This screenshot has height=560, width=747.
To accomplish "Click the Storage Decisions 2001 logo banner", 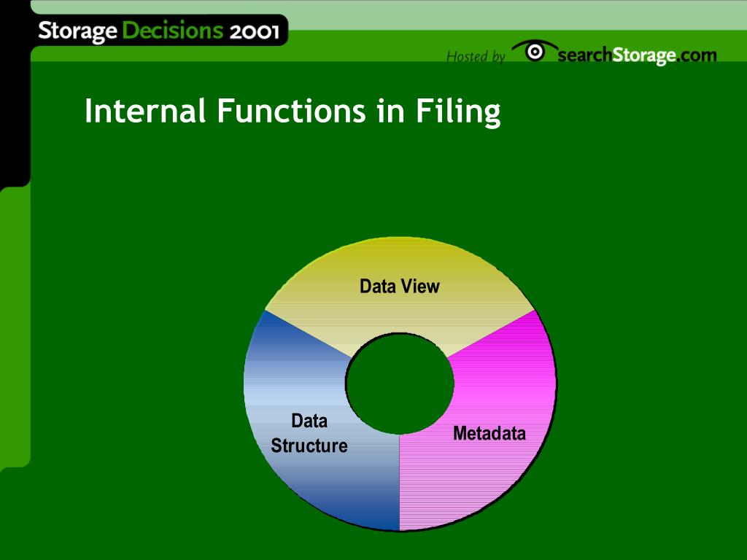I will point(159,31).
